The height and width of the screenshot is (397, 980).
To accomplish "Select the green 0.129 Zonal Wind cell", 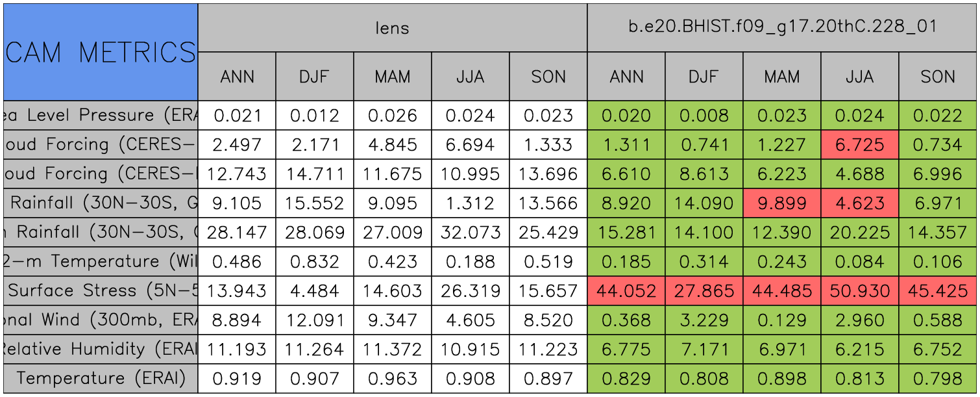I will pyautogui.click(x=782, y=320).
